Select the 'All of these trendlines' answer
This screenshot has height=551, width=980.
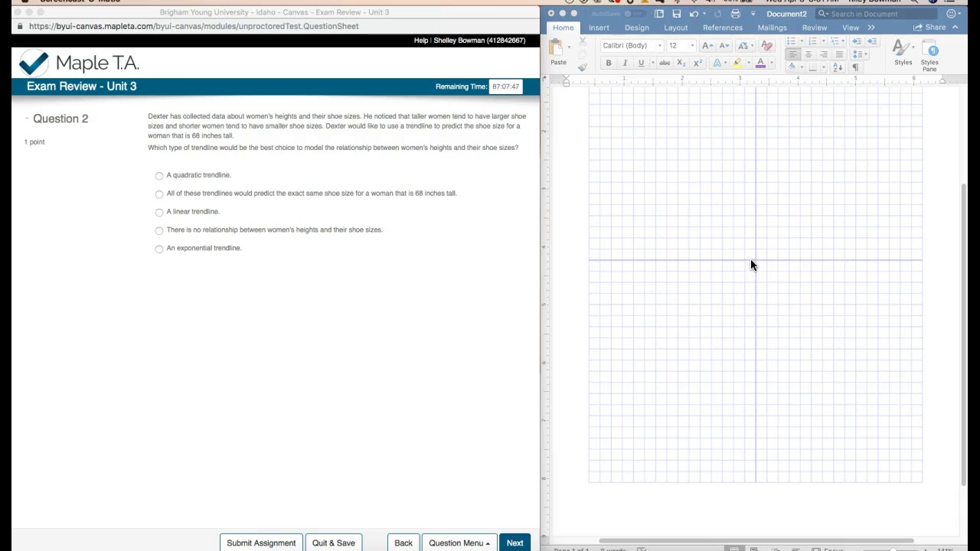point(159,194)
